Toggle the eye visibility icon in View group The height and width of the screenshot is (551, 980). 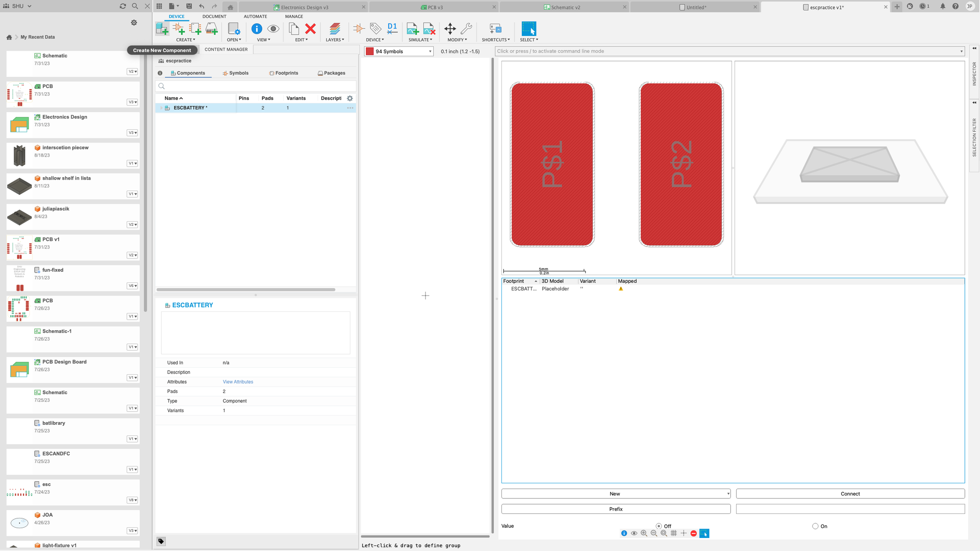tap(273, 29)
